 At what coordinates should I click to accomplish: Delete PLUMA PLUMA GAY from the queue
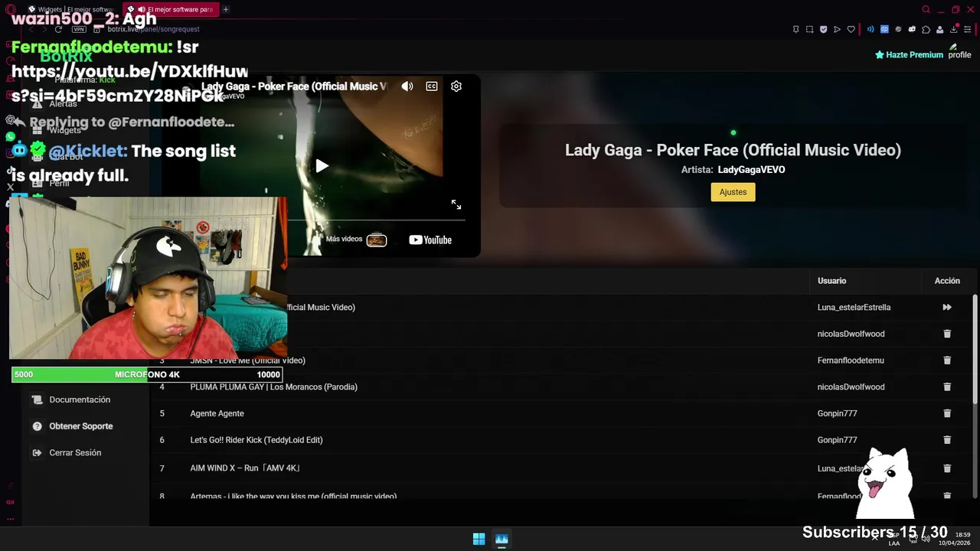click(x=947, y=387)
